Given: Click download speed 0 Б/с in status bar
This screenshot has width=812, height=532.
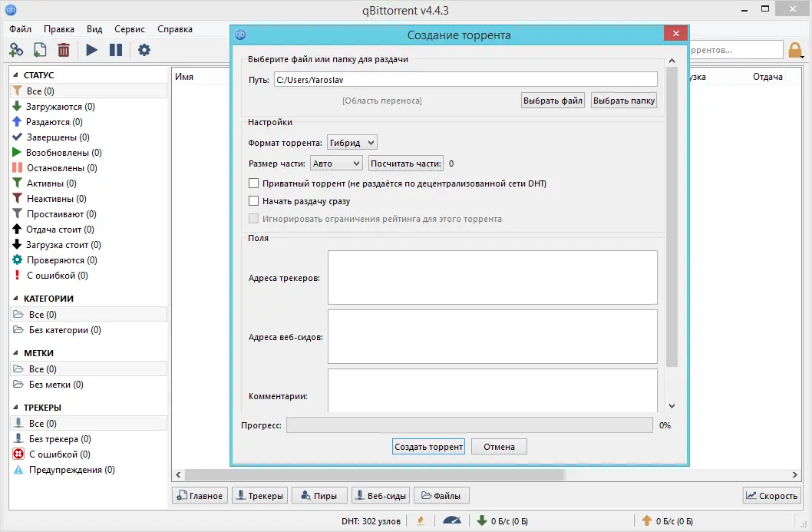Looking at the screenshot, I should click(503, 521).
